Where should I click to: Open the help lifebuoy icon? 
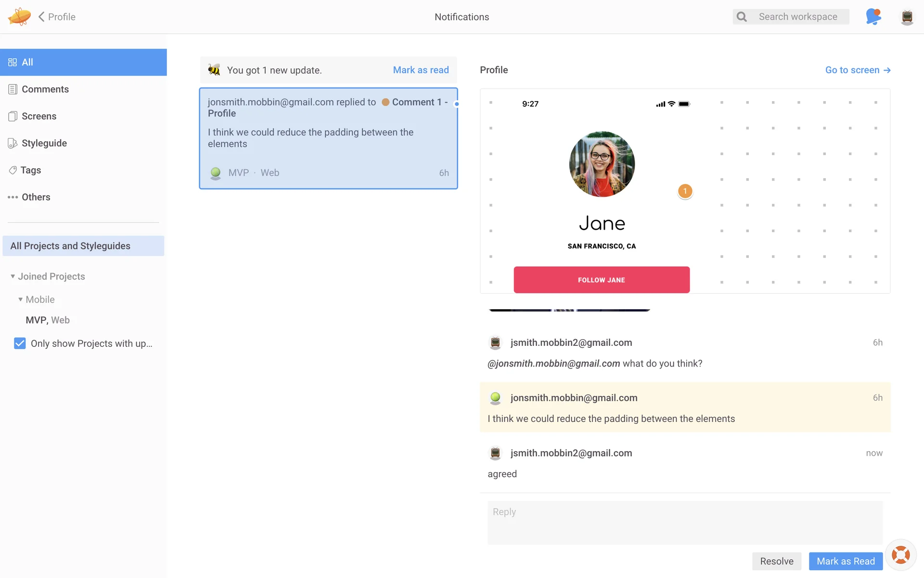pos(900,555)
